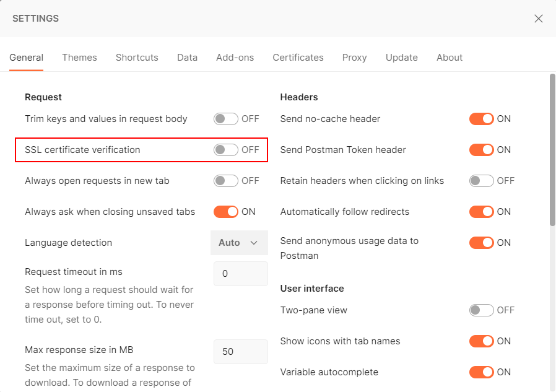Image resolution: width=556 pixels, height=392 pixels.
Task: Select the Shortcuts tab
Action: click(137, 58)
